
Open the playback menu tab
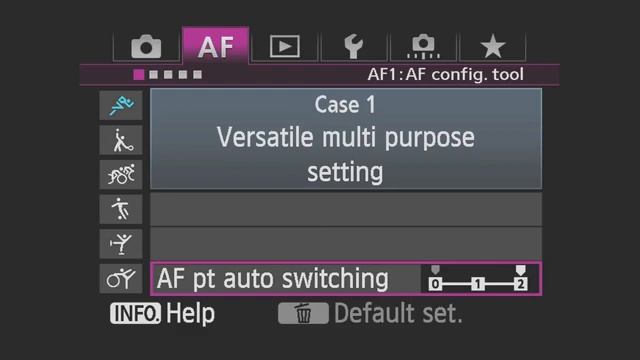tap(284, 46)
